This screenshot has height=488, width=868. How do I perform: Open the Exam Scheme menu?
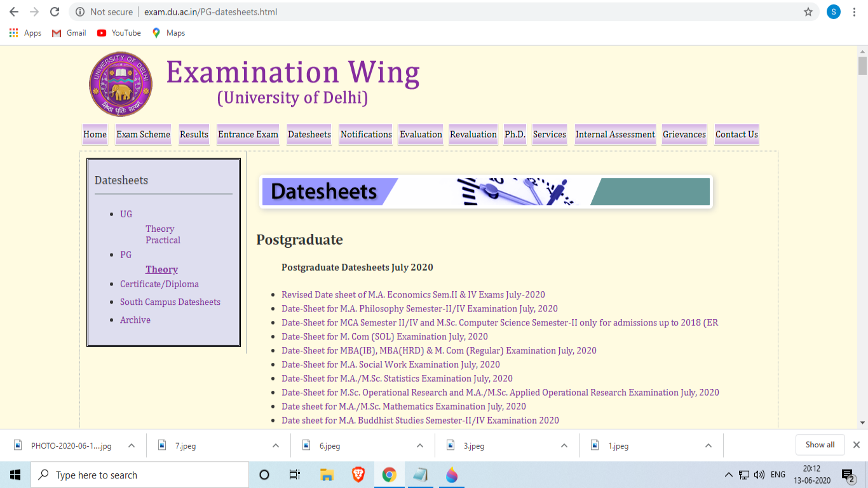[143, 134]
